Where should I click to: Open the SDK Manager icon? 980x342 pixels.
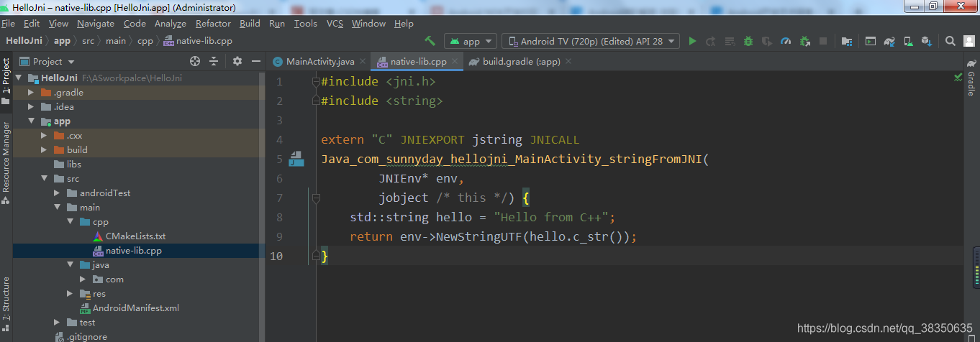[x=927, y=41]
